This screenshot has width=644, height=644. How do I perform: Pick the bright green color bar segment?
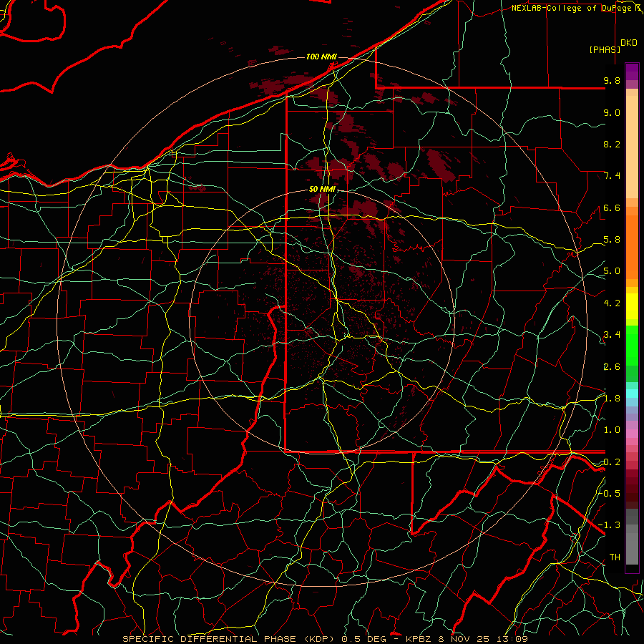tap(632, 346)
